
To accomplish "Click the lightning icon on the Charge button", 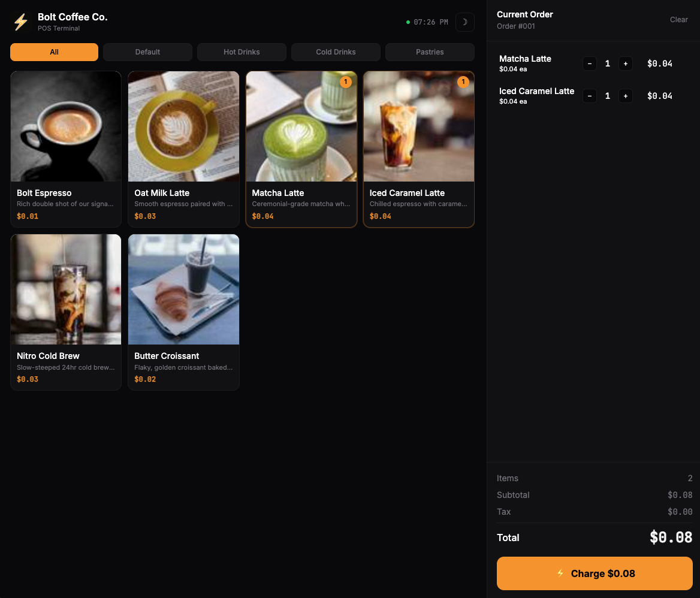I will 560,573.
